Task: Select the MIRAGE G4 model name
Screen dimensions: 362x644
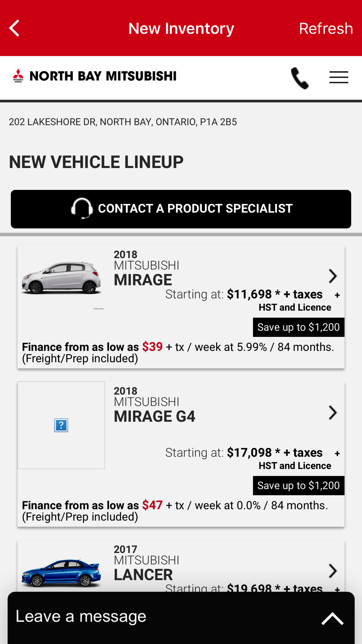Action: (155, 417)
